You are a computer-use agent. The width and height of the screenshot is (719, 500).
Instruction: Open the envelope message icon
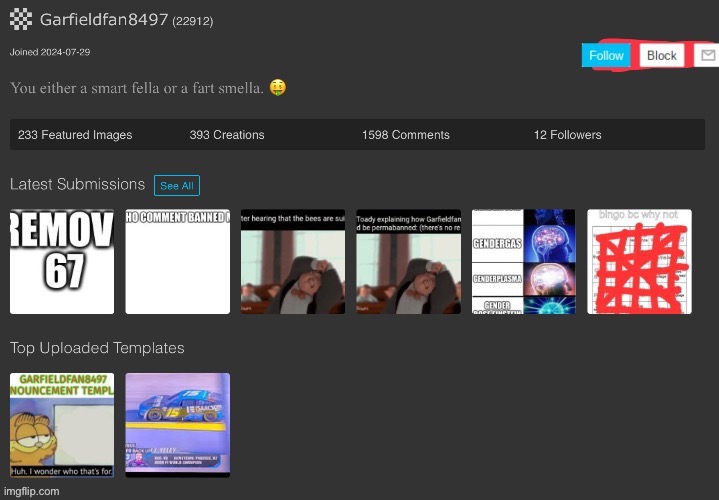click(x=706, y=55)
